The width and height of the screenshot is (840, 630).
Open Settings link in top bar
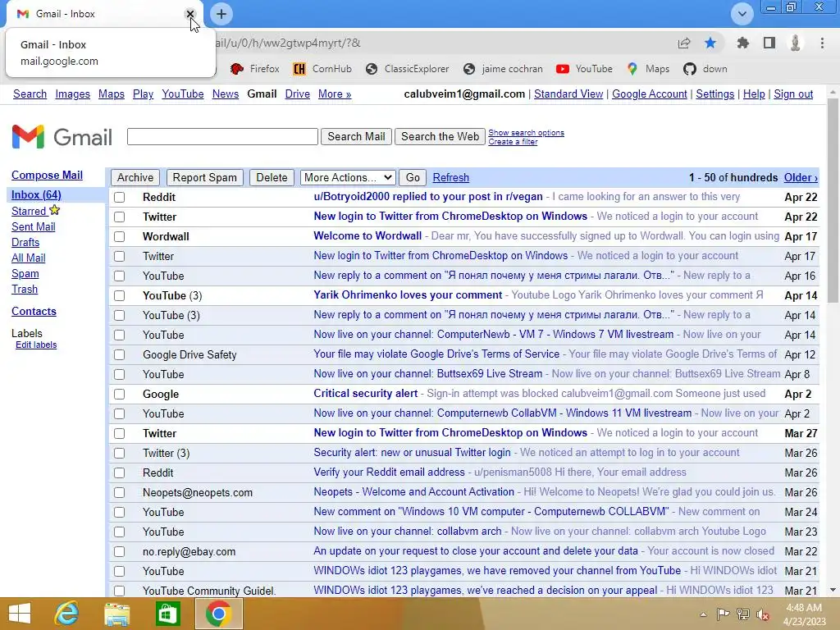714,94
